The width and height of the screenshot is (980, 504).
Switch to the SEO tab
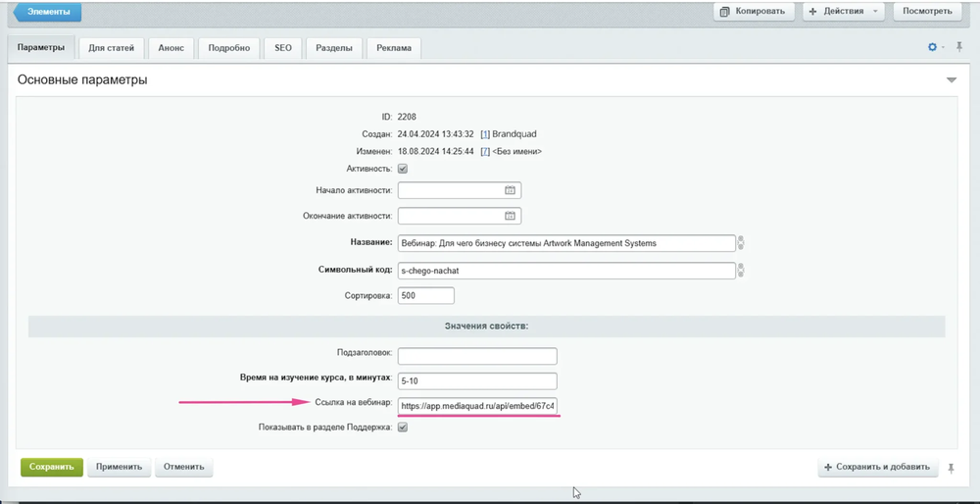pos(282,48)
